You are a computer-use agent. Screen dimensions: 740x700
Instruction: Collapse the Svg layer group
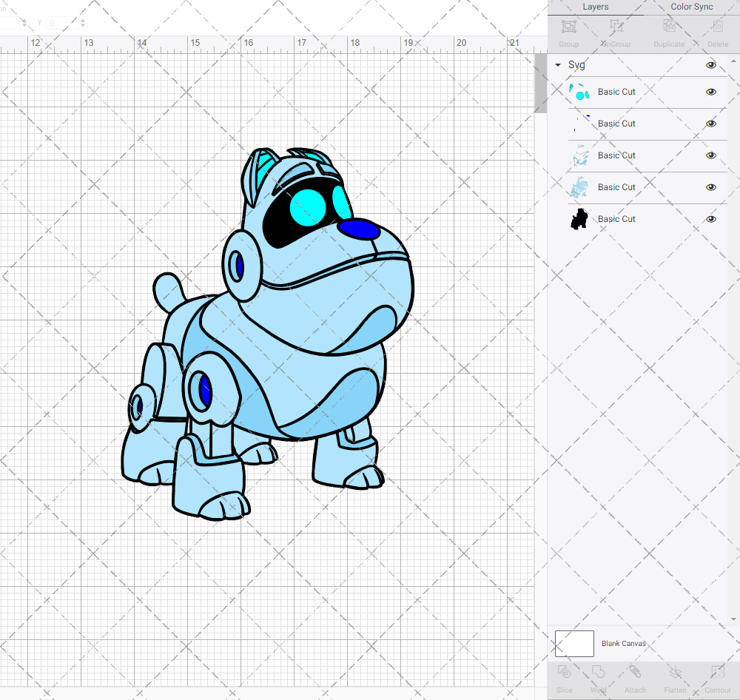point(558,65)
